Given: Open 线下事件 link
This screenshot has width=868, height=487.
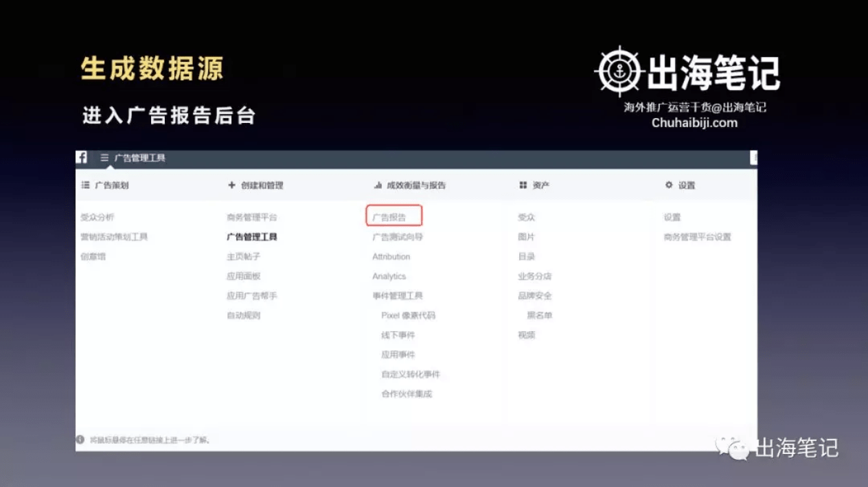Looking at the screenshot, I should point(398,335).
